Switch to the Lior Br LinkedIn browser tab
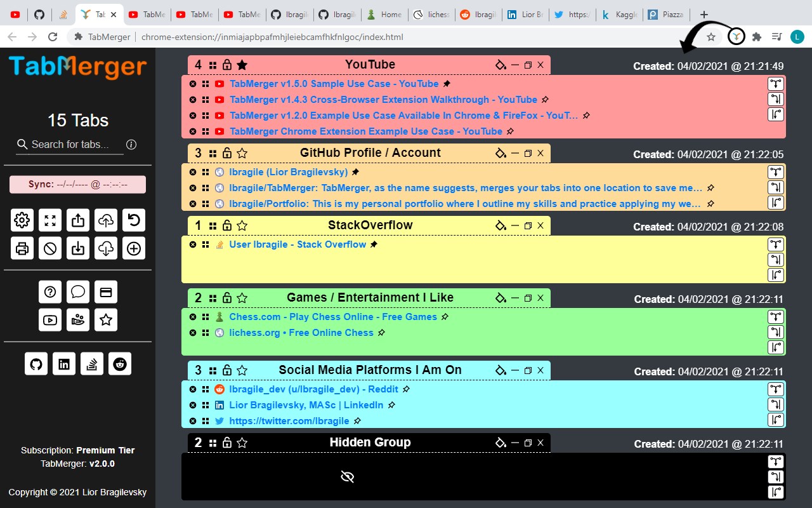The image size is (812, 508). 525,15
